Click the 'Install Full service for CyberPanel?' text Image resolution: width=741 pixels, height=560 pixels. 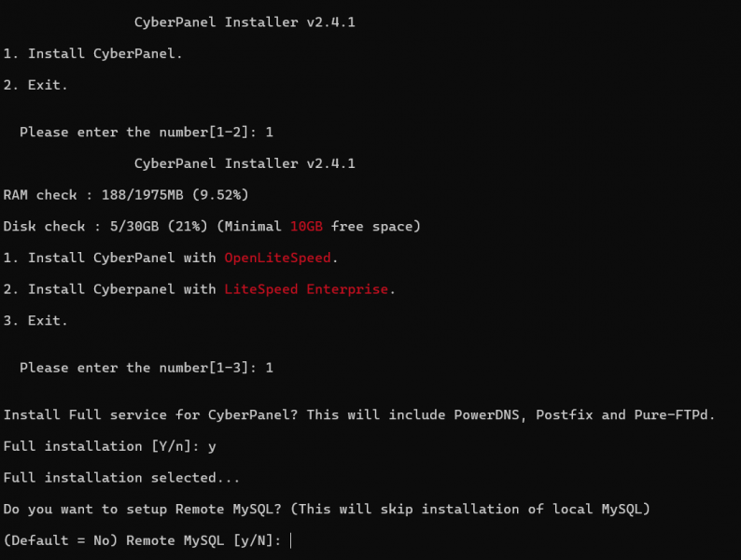(151, 415)
